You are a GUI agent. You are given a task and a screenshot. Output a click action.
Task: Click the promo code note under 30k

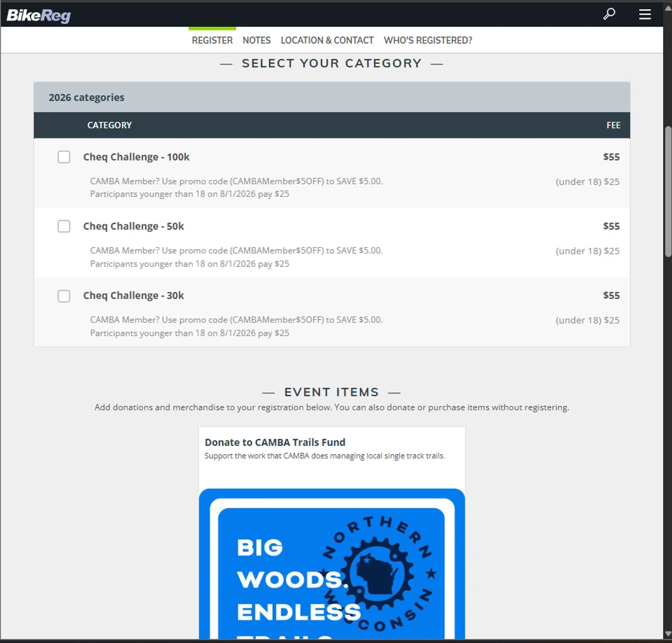(x=237, y=320)
